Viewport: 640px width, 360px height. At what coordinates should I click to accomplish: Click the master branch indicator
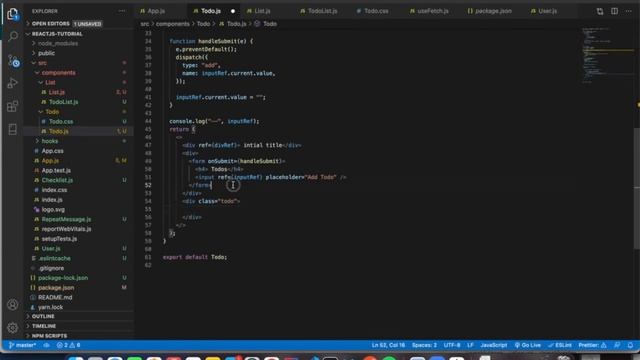[x=22, y=345]
